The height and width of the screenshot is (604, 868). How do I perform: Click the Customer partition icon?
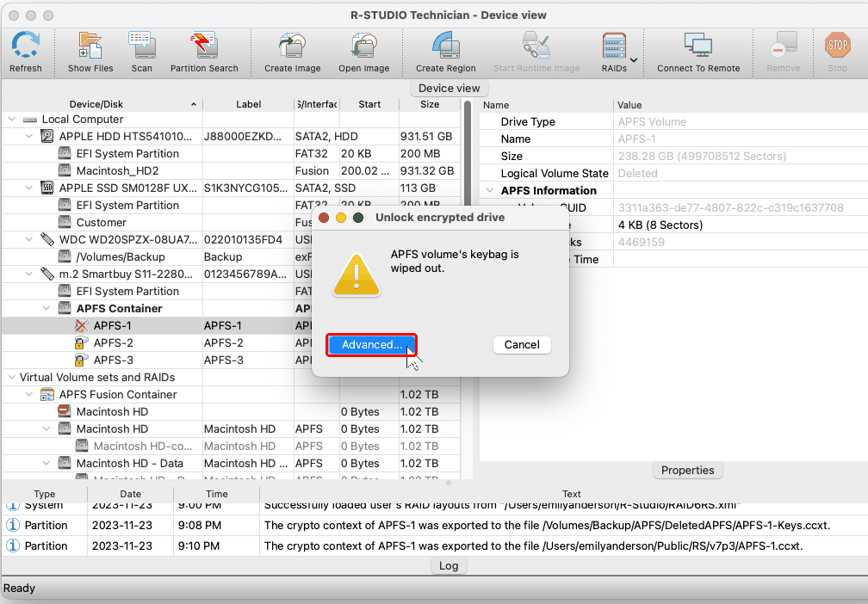65,222
